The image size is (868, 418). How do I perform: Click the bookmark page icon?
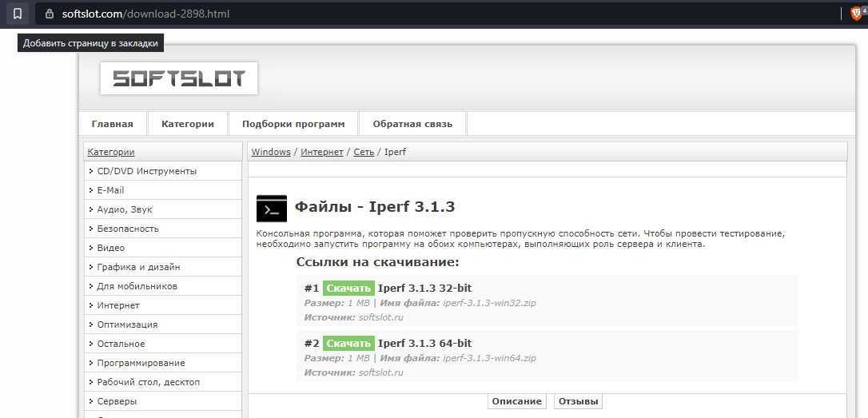point(18,14)
